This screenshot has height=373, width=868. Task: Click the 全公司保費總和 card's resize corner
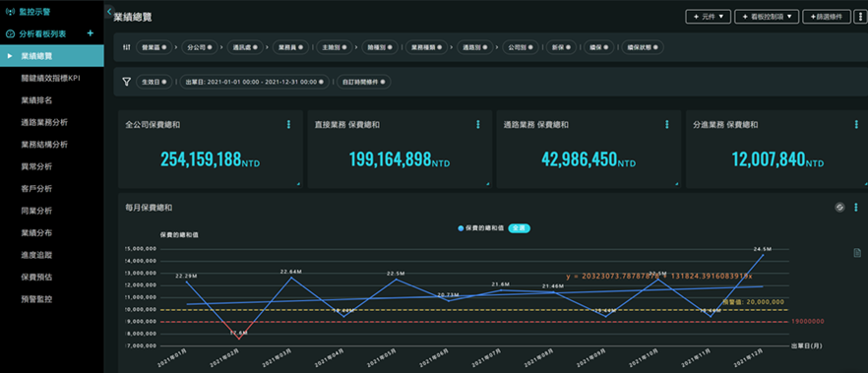(299, 184)
